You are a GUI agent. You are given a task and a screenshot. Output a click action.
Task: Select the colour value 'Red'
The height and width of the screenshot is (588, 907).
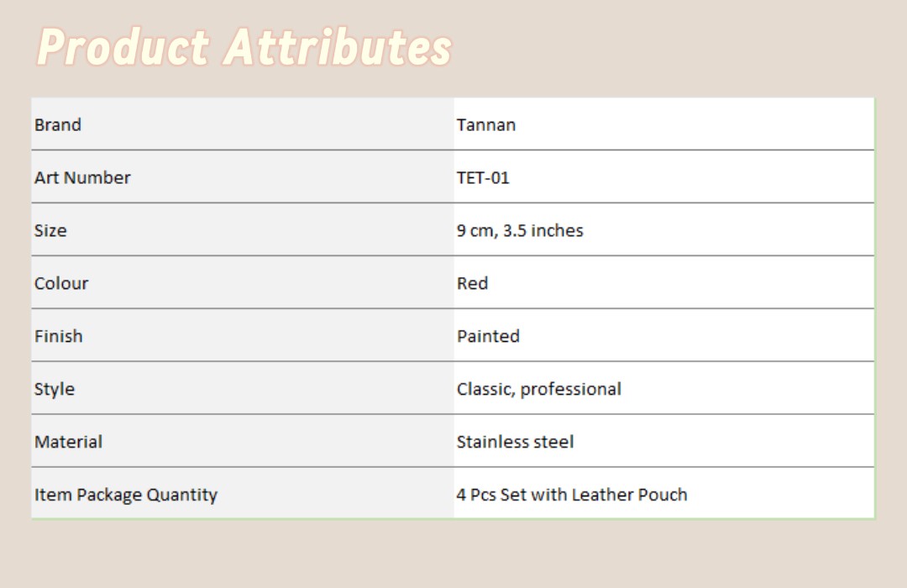pyautogui.click(x=472, y=284)
